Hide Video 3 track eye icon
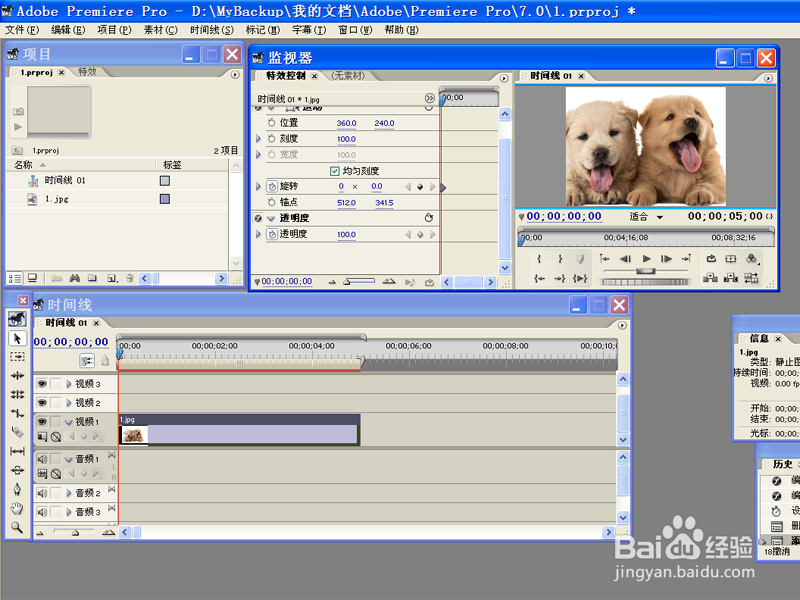The image size is (800, 600). (42, 384)
